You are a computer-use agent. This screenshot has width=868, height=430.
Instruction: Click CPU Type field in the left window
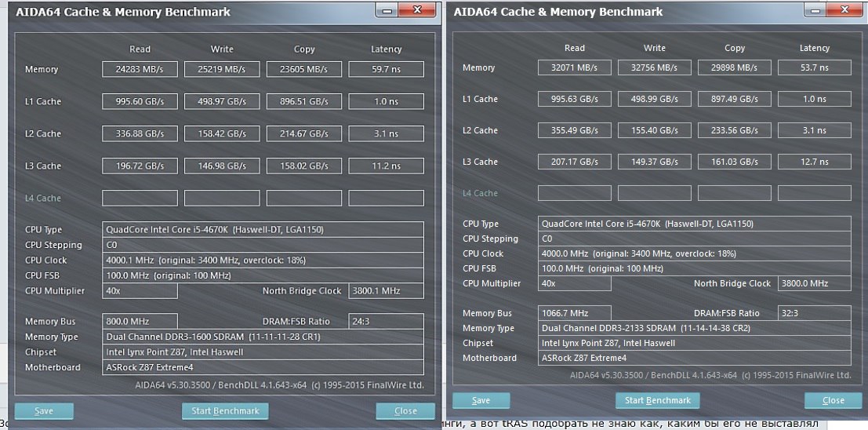pos(263,229)
